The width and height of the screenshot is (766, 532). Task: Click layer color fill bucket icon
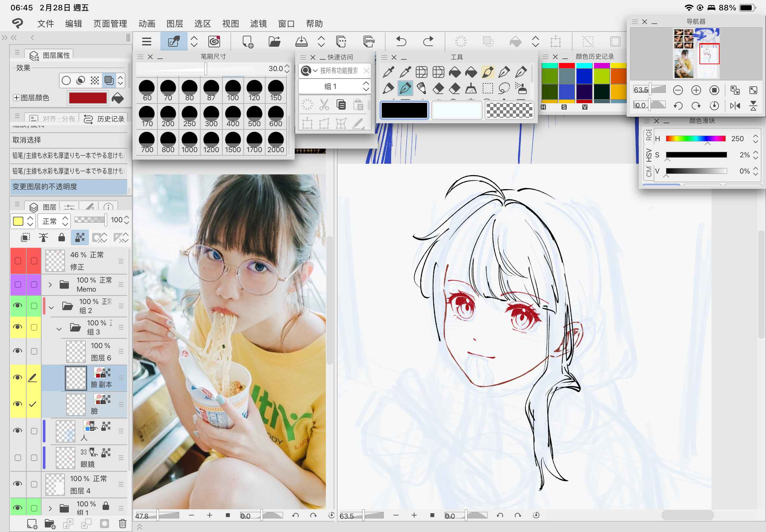pos(117,98)
